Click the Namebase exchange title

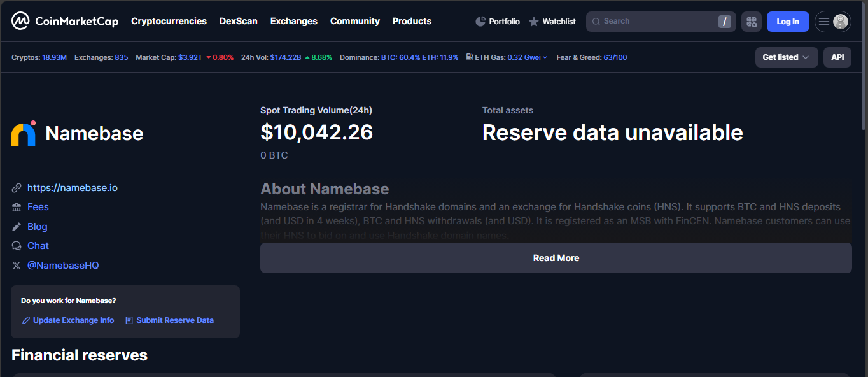pos(94,134)
